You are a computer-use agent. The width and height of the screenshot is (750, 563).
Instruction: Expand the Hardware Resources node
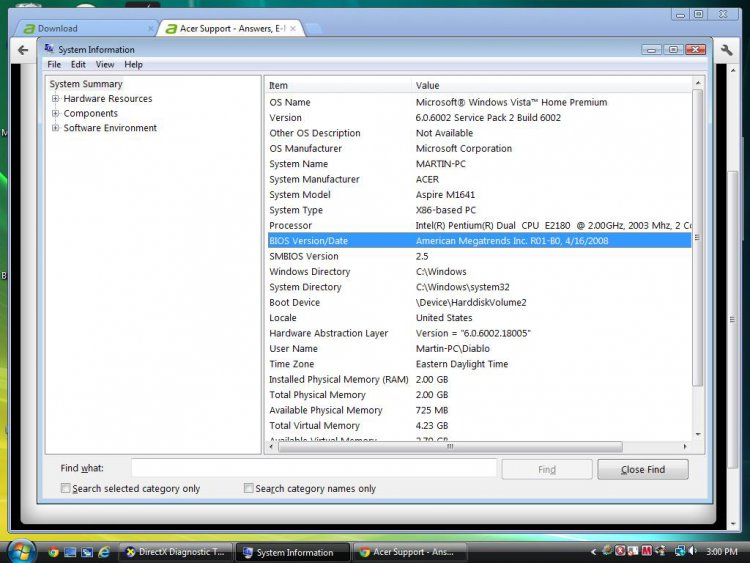[55, 99]
